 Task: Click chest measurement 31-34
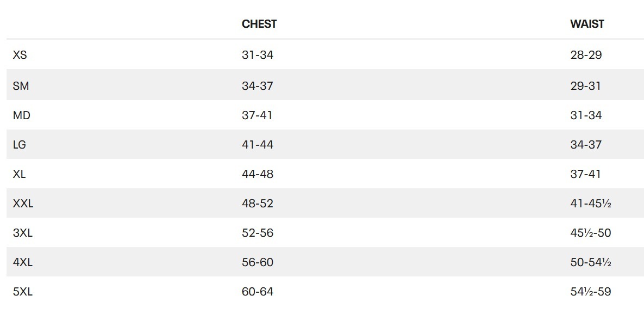click(x=258, y=55)
